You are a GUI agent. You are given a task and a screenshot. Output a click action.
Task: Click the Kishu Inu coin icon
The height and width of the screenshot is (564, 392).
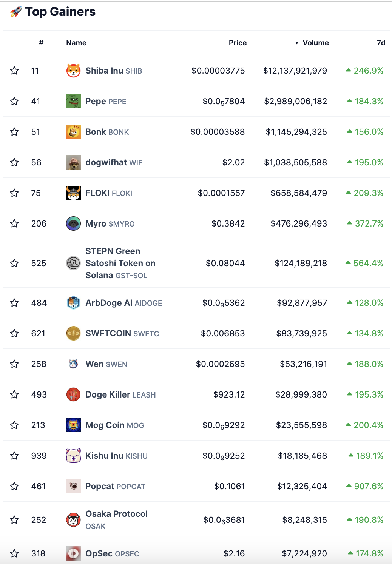point(73,456)
